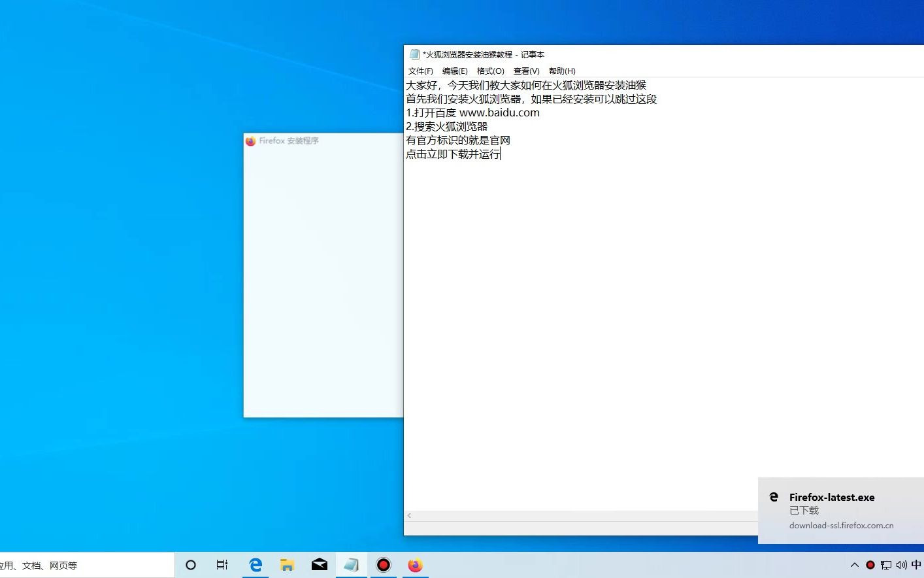
Task: Click the Firefox-latest.exe download notification
Action: 841,511
